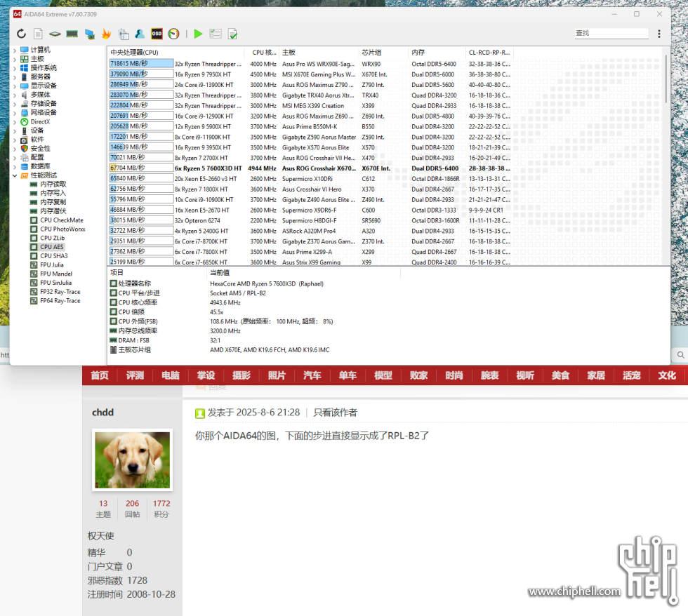Expand the 主板 tree node
688x616 pixels.
coord(15,59)
